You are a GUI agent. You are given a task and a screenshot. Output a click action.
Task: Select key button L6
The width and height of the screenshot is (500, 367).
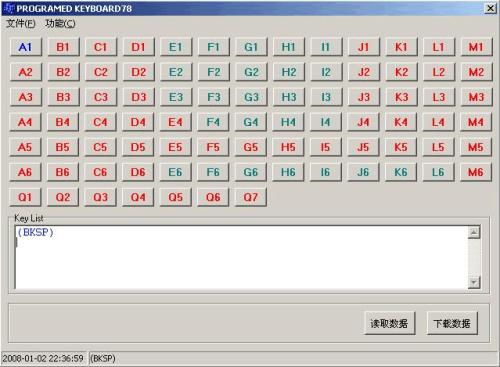438,172
